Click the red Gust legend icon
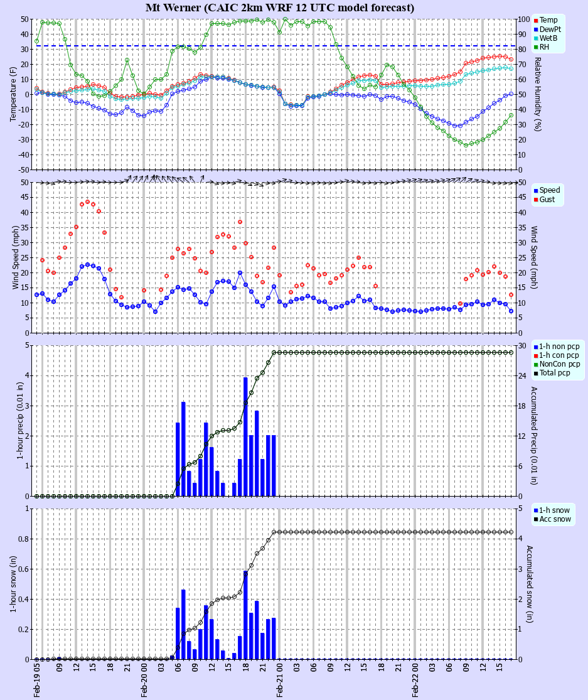Image resolution: width=588 pixels, height=700 pixels. coord(535,200)
